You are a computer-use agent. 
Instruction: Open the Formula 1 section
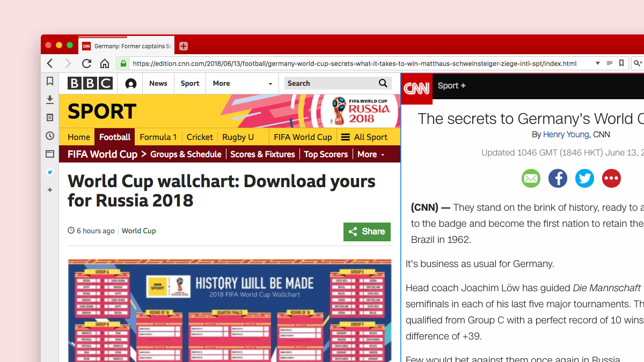pos(158,137)
